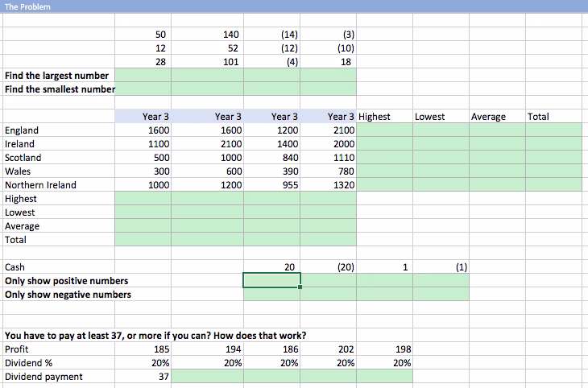The height and width of the screenshot is (388, 588).
Task: Select the 'Find the largest number' label cell
Action: tap(59, 76)
